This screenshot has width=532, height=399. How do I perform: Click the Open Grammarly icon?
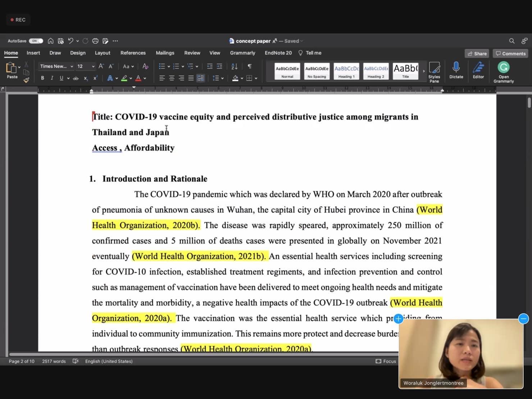[504, 72]
